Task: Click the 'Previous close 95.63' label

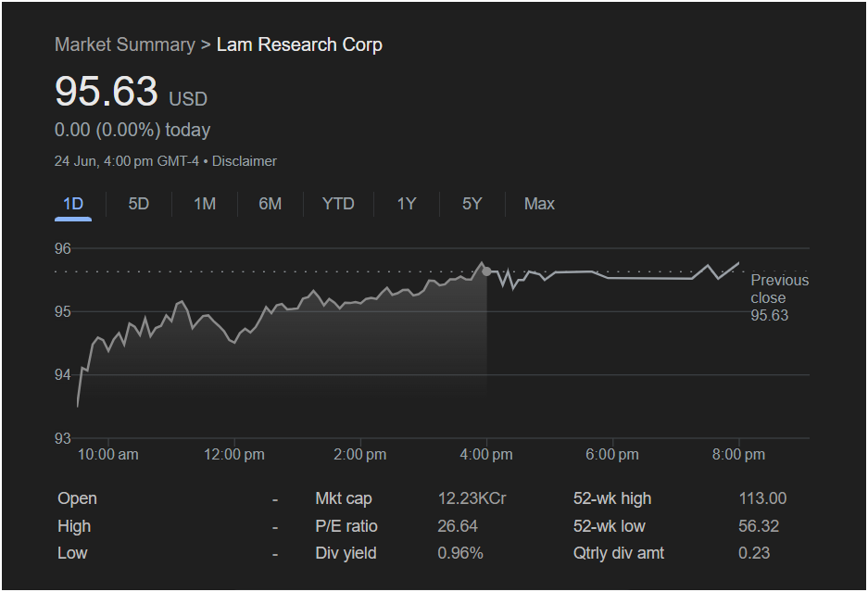Action: (x=779, y=297)
